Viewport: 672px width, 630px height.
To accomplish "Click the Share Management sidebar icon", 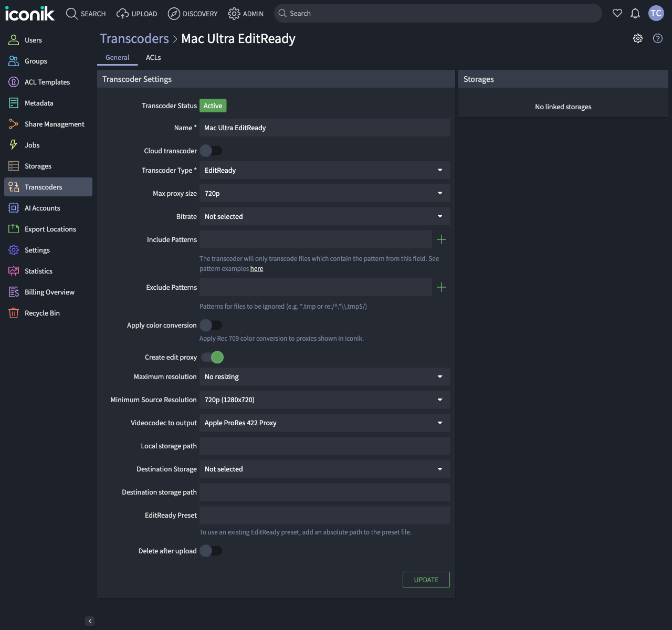I will click(14, 124).
